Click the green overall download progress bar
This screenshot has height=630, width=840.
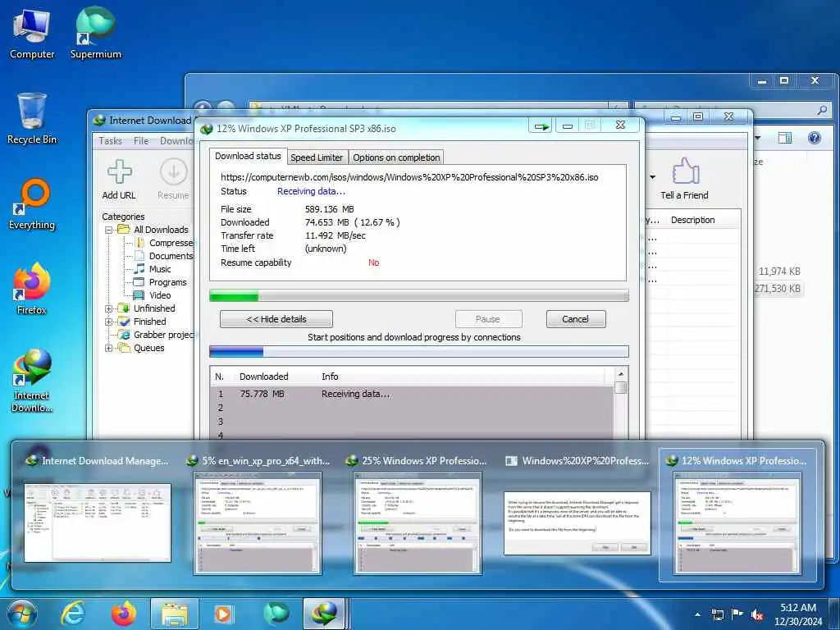[419, 295]
